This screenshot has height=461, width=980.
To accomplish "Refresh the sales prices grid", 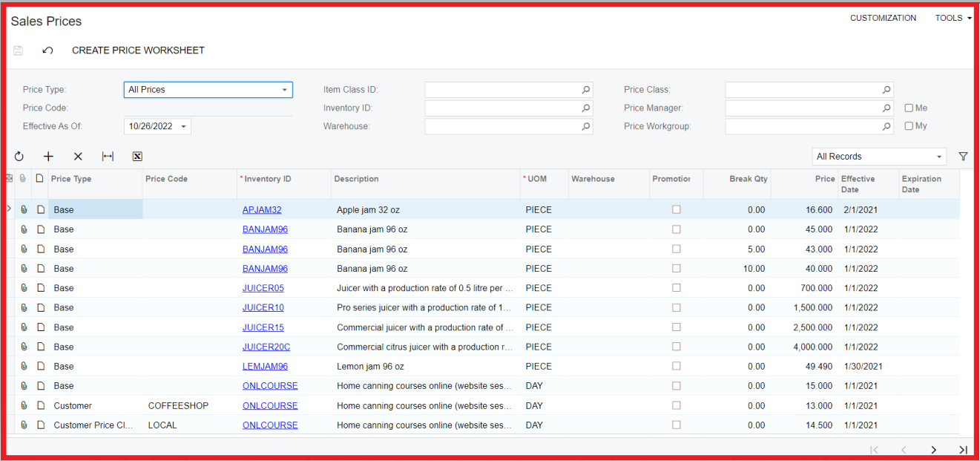I will pyautogui.click(x=19, y=156).
